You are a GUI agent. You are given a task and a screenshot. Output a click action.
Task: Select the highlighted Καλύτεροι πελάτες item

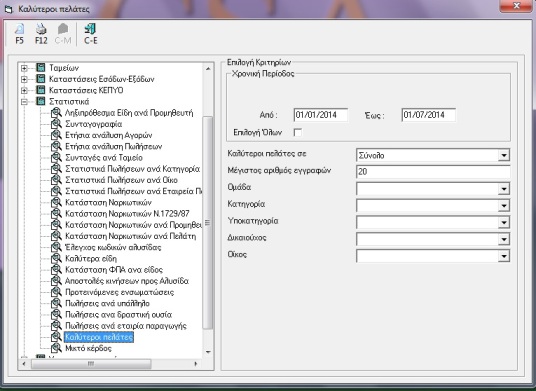(x=99, y=337)
